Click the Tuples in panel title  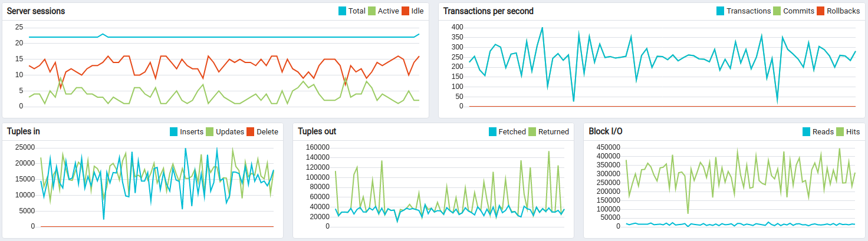click(x=24, y=131)
